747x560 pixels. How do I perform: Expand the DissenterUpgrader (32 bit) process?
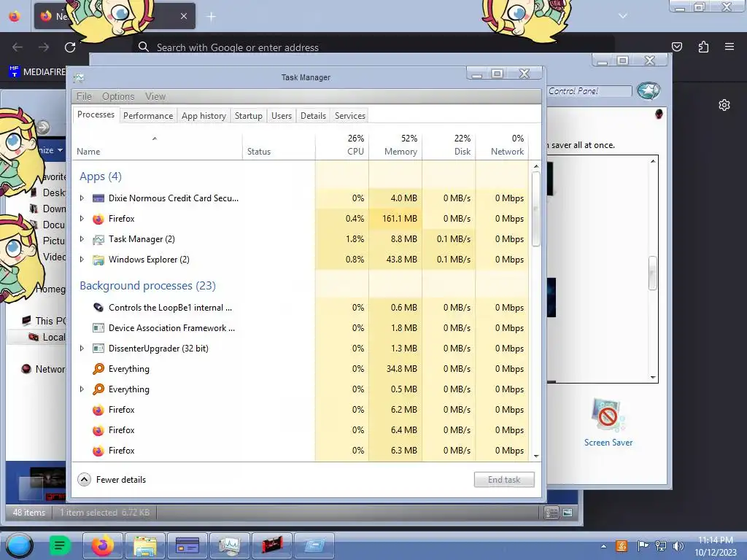click(x=82, y=349)
